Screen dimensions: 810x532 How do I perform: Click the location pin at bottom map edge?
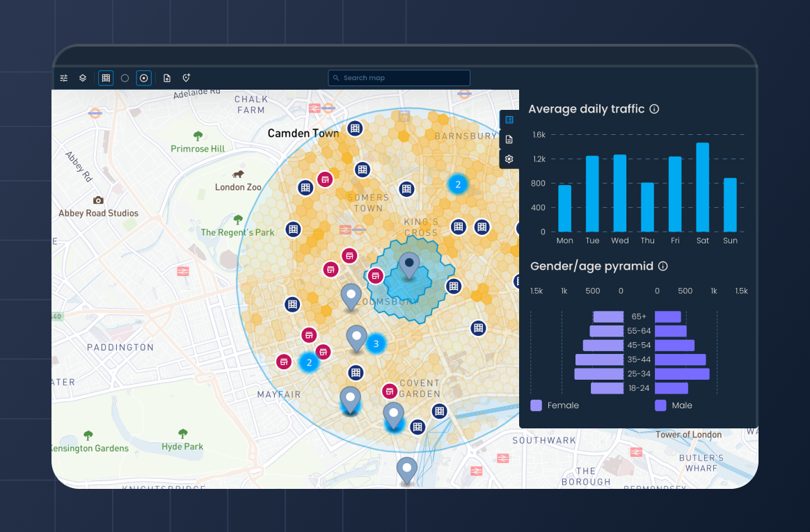tap(407, 471)
